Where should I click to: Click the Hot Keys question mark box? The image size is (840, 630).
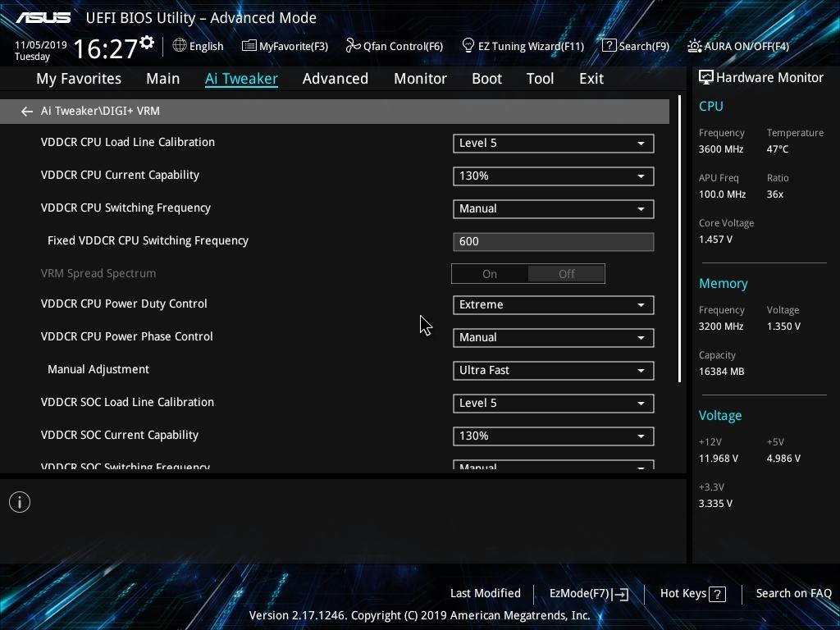[717, 594]
